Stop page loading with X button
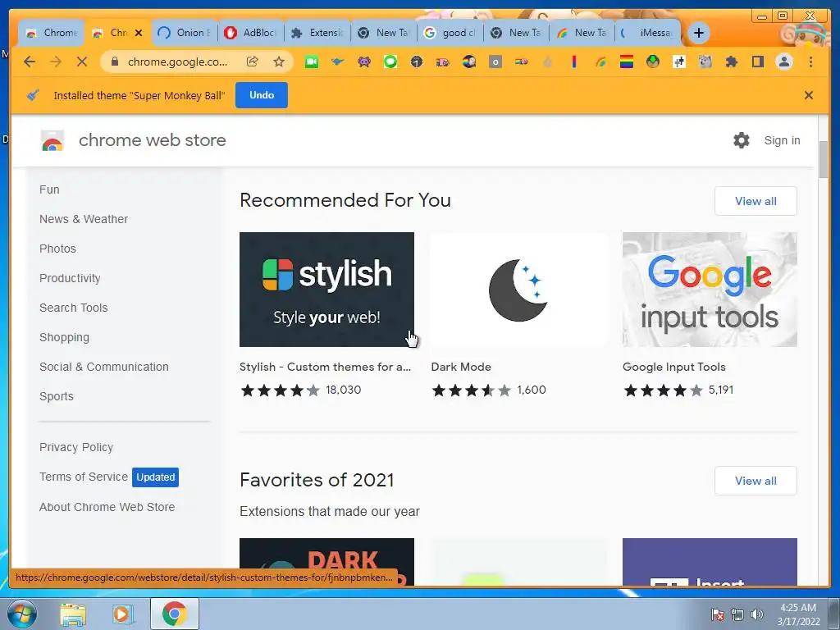Viewport: 840px width, 630px height. click(81, 62)
